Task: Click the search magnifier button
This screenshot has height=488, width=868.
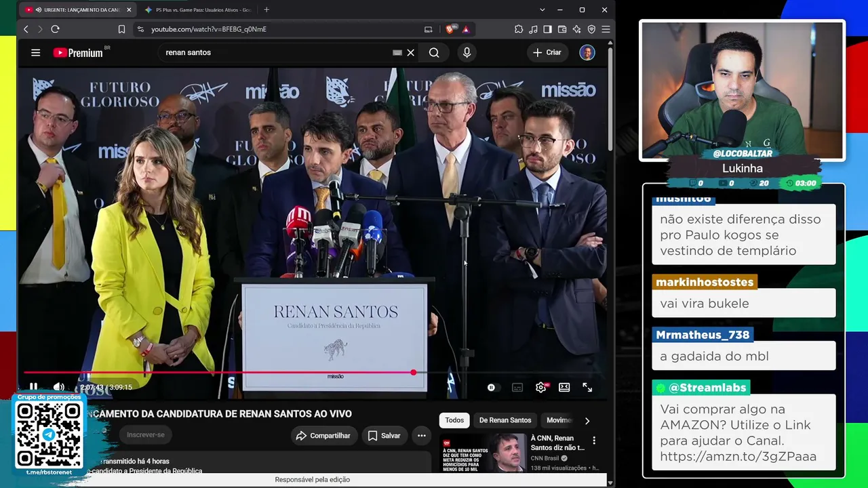Action: 434,52
